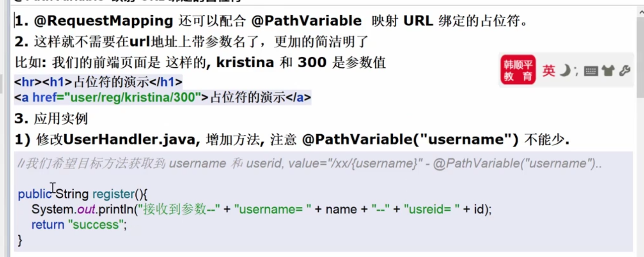This screenshot has width=644, height=257.
Task: Click the register method name
Action: [x=113, y=194]
